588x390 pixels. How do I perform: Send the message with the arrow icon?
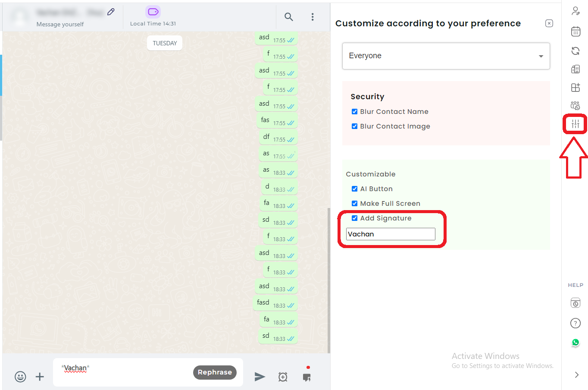(260, 377)
